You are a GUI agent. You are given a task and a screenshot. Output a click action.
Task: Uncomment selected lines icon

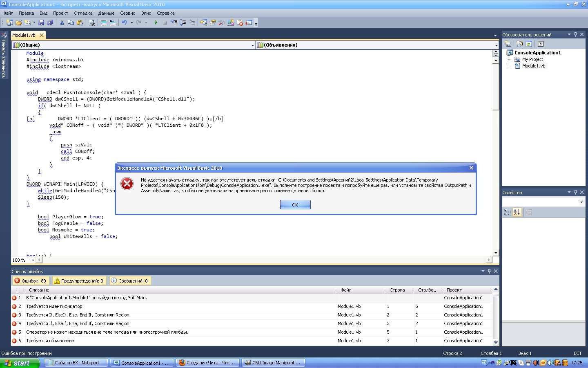click(x=113, y=23)
